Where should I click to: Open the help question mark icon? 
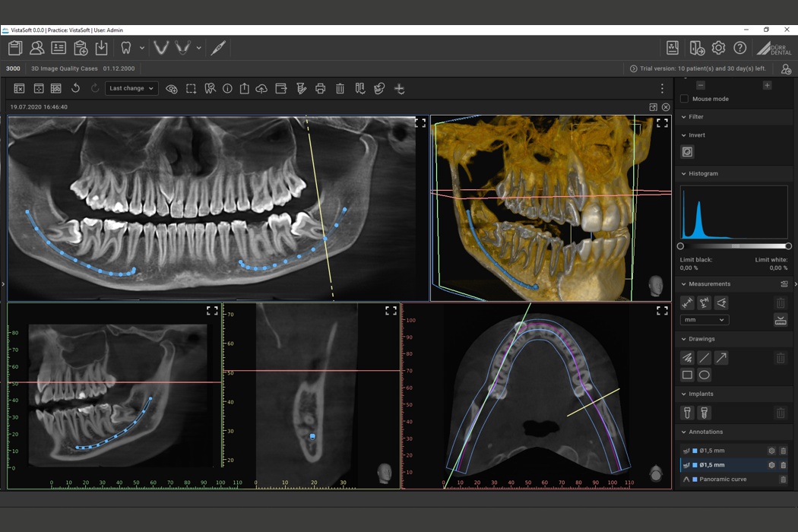point(740,48)
